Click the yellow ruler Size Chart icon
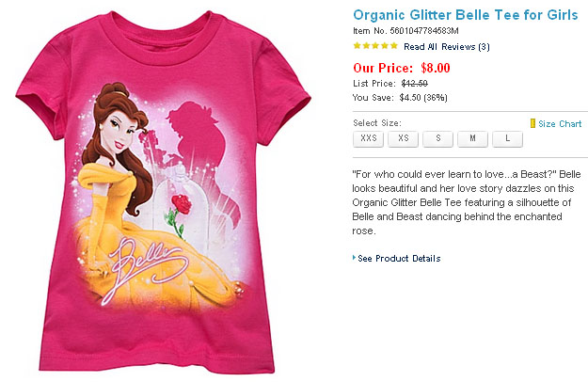 click(532, 123)
